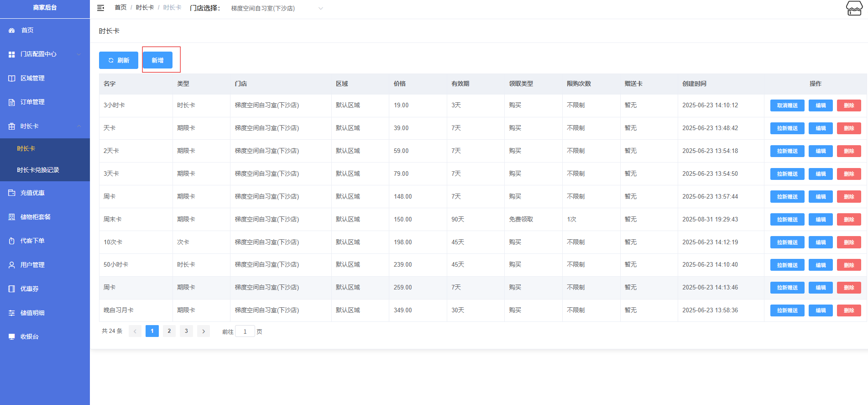868x405 pixels.
Task: Click 删除 for the 晚自习月卡 row
Action: click(849, 310)
